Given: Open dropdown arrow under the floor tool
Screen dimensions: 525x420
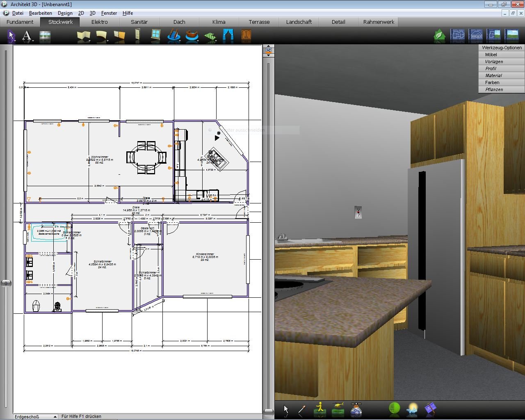Looking at the screenshot, I should coord(216,41).
